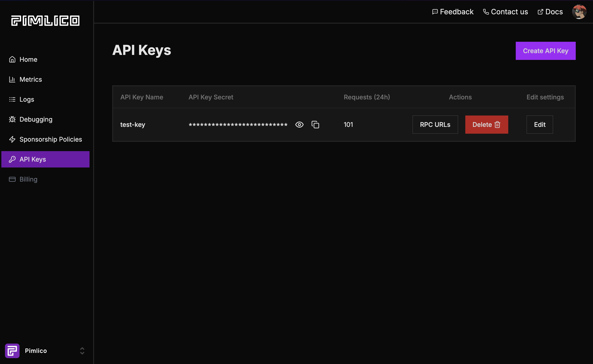The height and width of the screenshot is (364, 593).
Task: Click the eye icon to reveal API key secret
Action: coord(299,124)
